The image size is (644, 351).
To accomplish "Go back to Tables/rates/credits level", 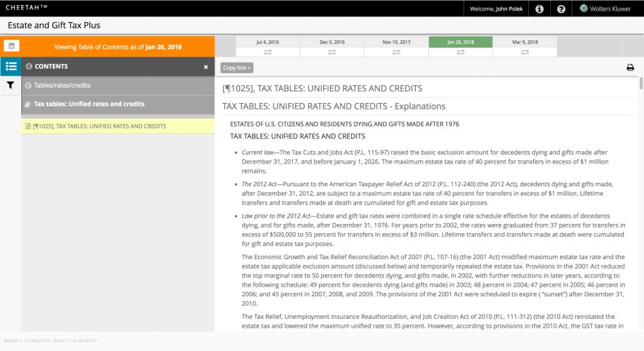I will point(118,86).
